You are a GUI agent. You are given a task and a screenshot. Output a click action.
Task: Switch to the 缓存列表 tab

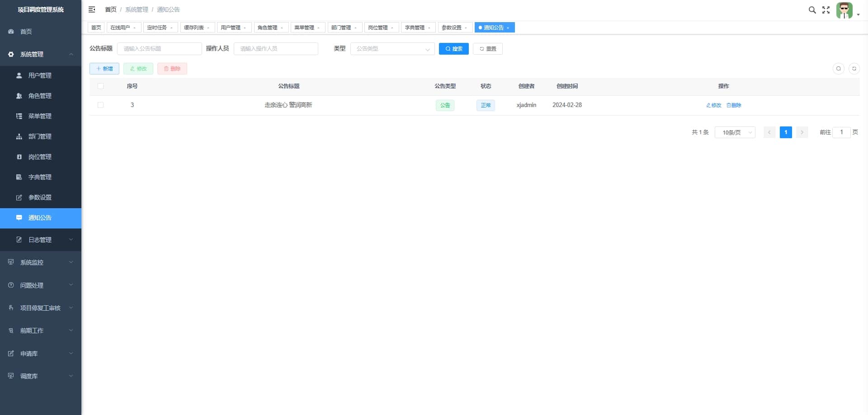point(197,28)
